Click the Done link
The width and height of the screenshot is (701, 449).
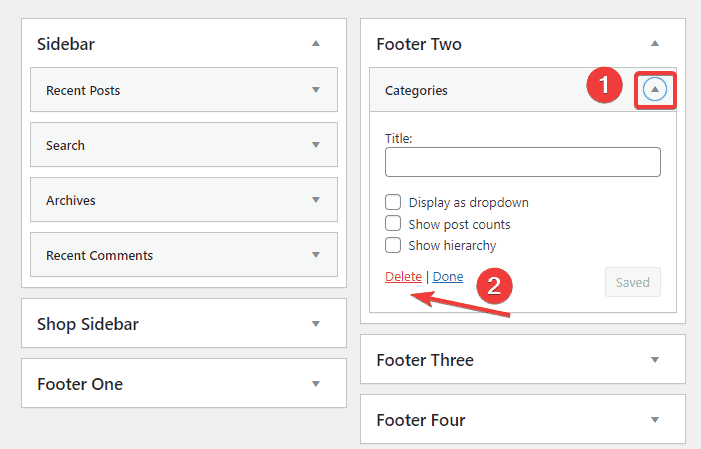click(x=447, y=277)
